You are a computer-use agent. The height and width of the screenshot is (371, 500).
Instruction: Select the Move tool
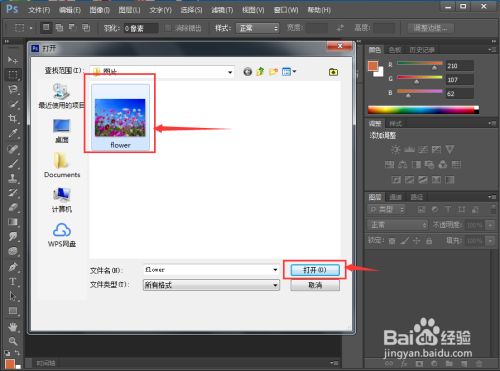pyautogui.click(x=13, y=60)
